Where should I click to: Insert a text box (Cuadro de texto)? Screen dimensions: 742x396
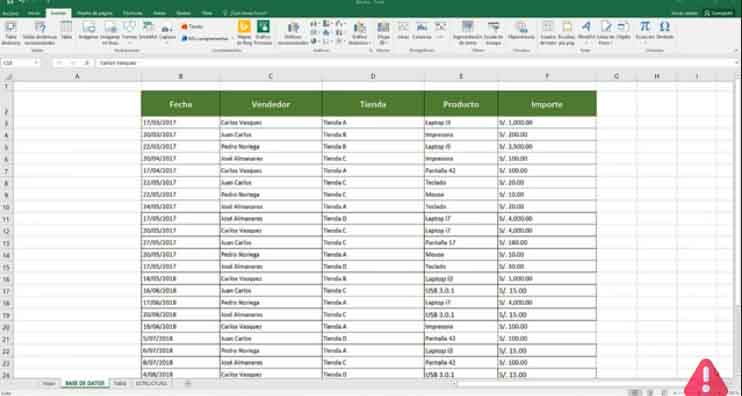pyautogui.click(x=548, y=33)
